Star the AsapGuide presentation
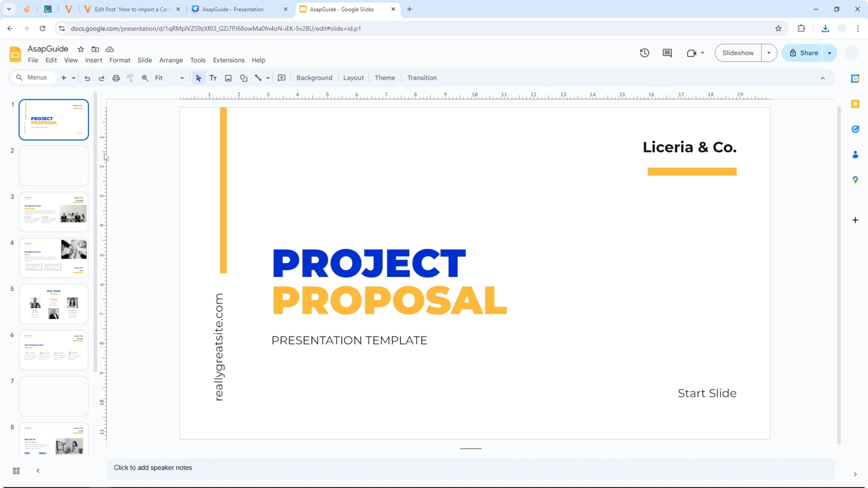 pyautogui.click(x=81, y=49)
